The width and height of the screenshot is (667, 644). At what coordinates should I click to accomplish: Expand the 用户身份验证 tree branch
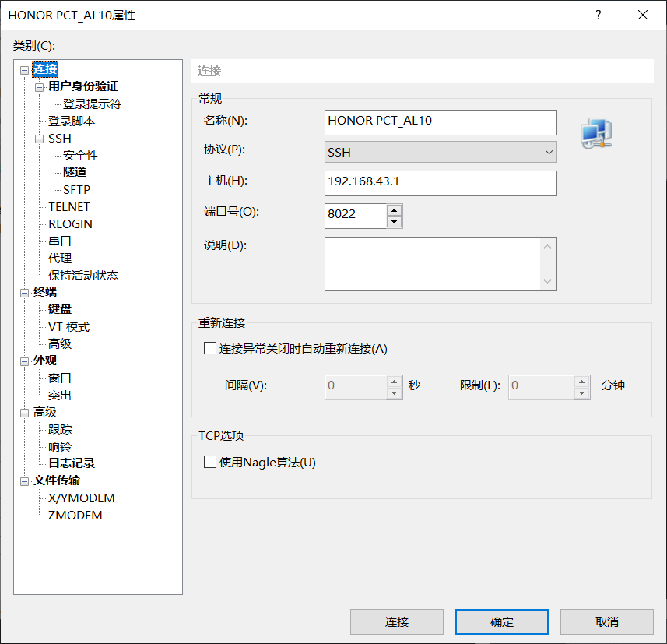[x=38, y=86]
